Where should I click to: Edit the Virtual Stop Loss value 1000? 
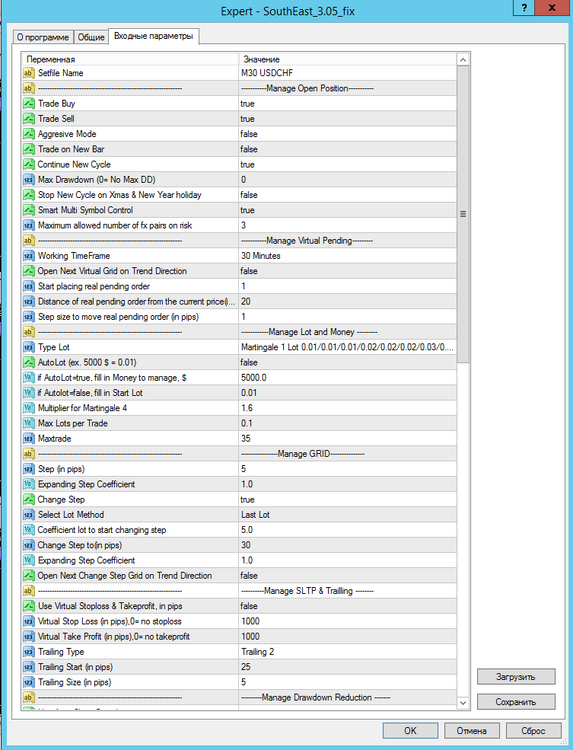pos(347,621)
